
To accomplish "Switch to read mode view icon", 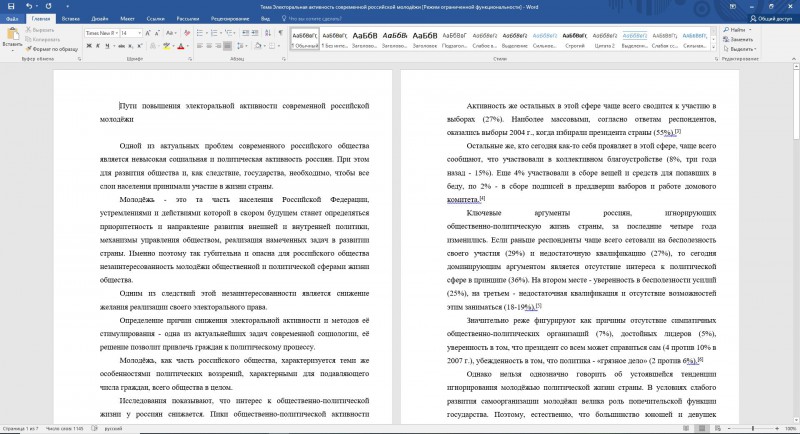I will tap(686, 428).
